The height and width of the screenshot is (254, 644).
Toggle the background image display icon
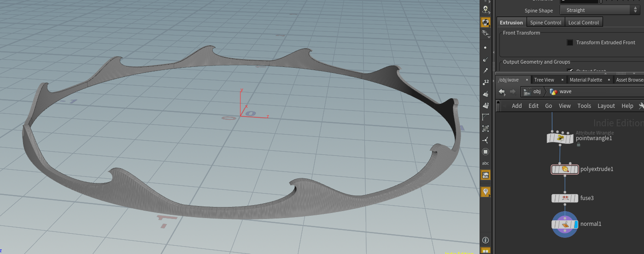point(486,175)
